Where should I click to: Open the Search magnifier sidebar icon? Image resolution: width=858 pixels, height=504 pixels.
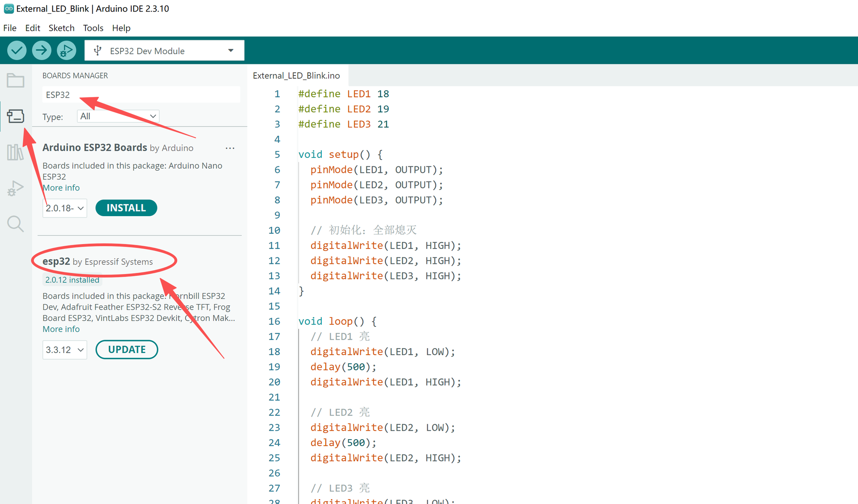tap(15, 223)
